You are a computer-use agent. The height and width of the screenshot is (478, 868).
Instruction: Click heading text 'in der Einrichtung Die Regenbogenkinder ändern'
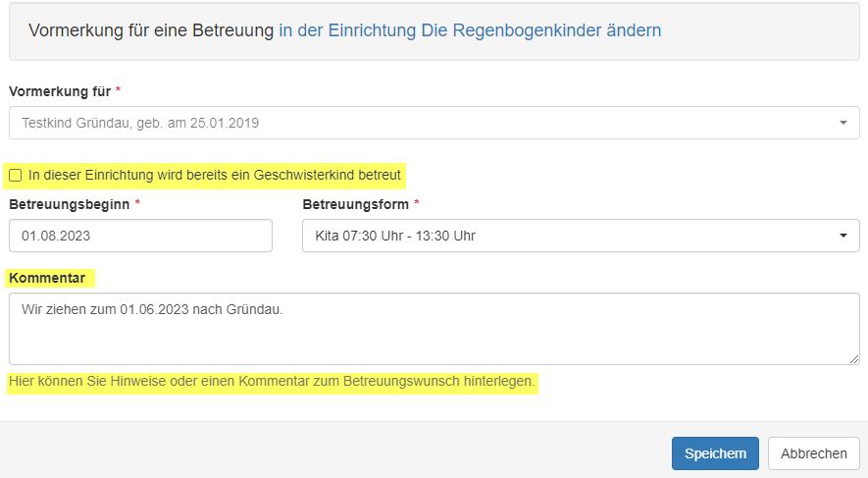click(470, 30)
